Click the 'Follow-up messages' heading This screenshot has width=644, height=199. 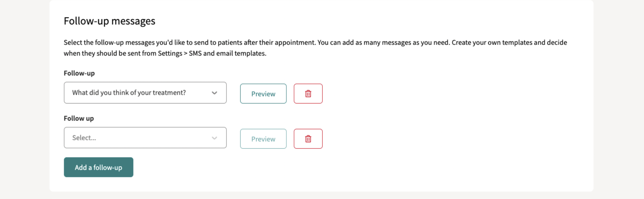pos(110,21)
